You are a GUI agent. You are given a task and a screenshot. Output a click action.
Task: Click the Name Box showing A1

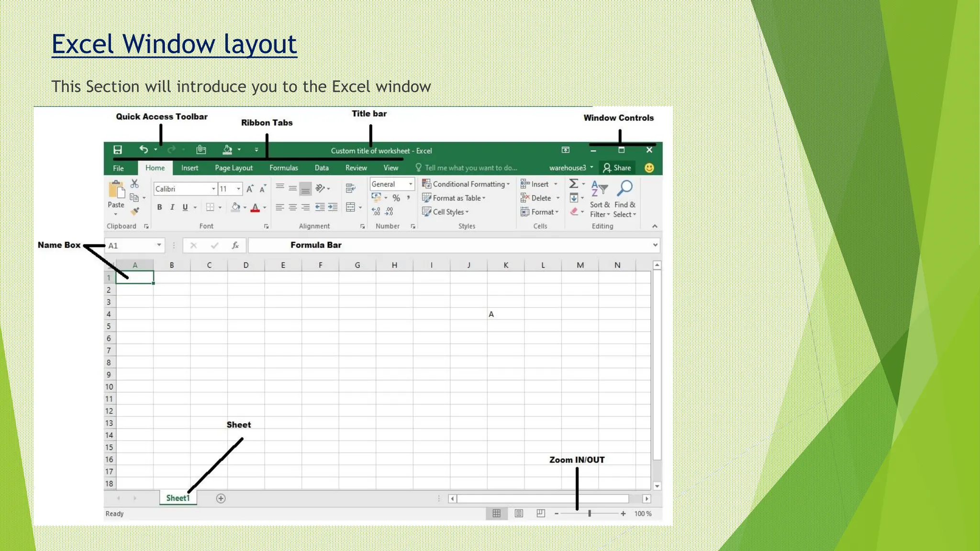point(134,245)
